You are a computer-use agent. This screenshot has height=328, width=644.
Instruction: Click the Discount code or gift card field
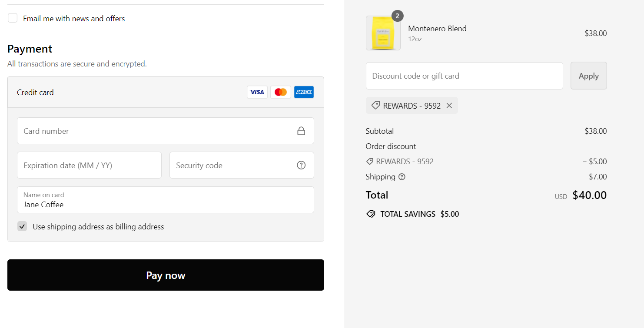point(464,76)
